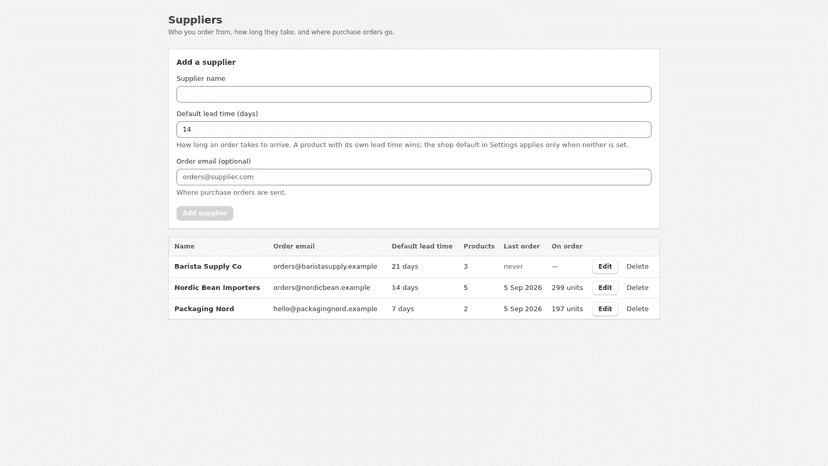Click the 197 units on order value

567,309
